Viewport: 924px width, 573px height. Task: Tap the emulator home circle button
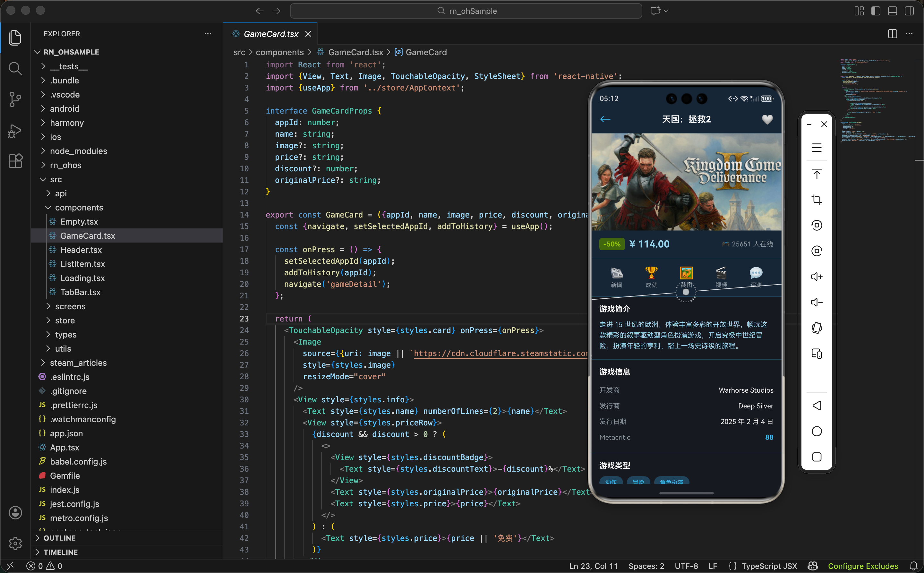point(817,431)
